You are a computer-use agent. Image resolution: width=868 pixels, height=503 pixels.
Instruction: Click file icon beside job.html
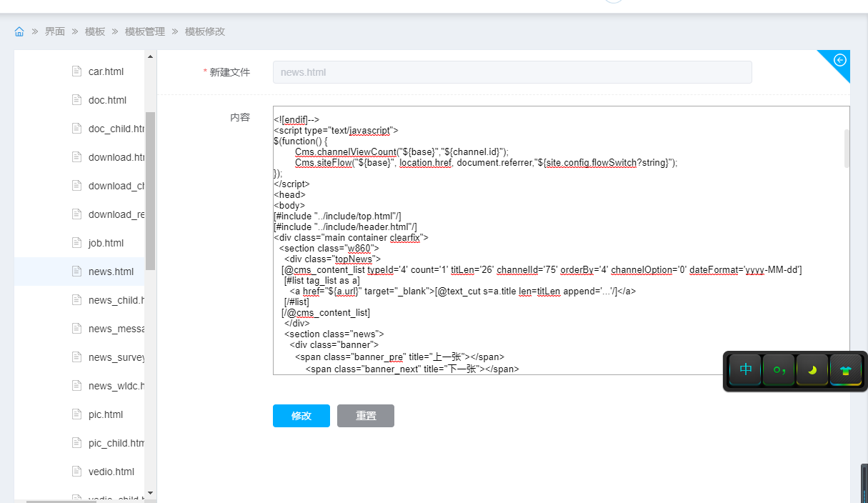[x=76, y=243]
